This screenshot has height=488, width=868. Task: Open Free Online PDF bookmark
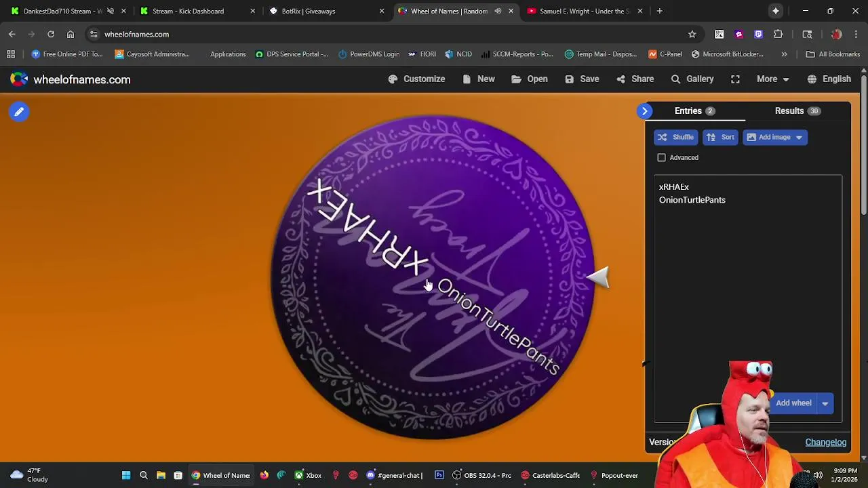click(x=66, y=54)
